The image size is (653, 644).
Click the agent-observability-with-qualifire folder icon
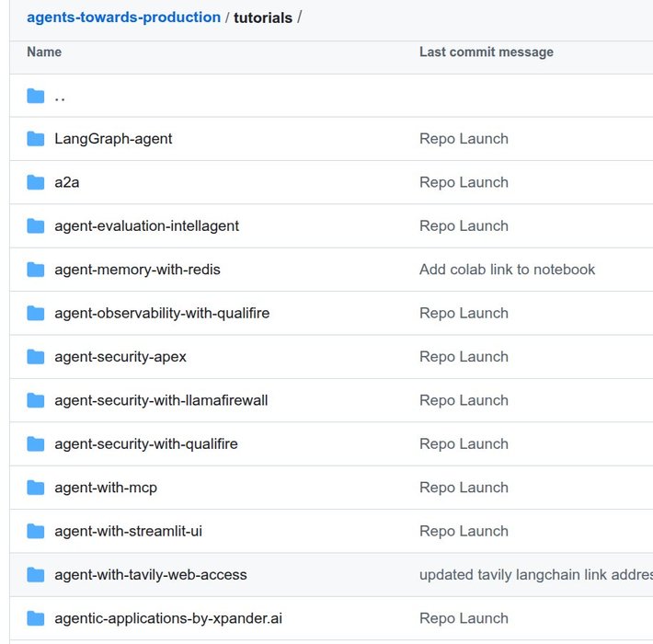point(35,313)
